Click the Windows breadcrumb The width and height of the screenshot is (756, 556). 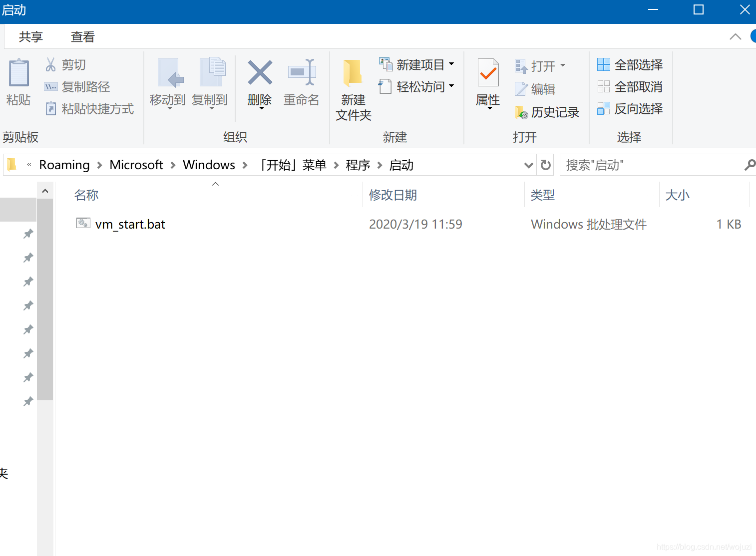point(209,165)
